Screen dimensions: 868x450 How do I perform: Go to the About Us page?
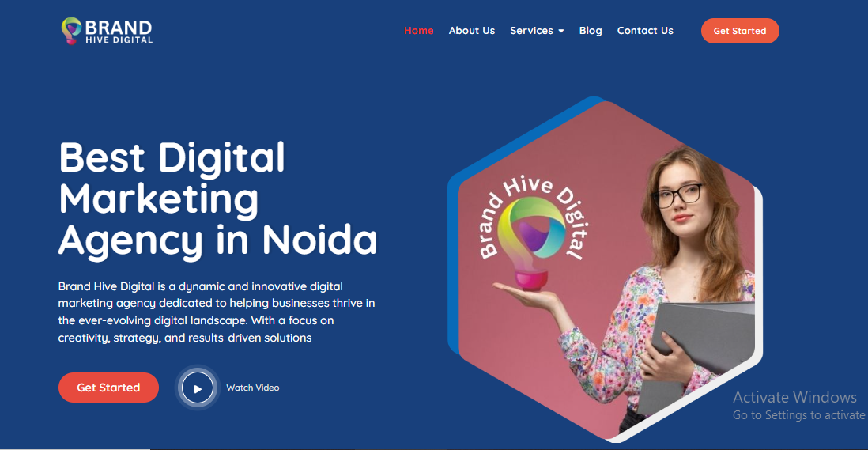point(472,30)
